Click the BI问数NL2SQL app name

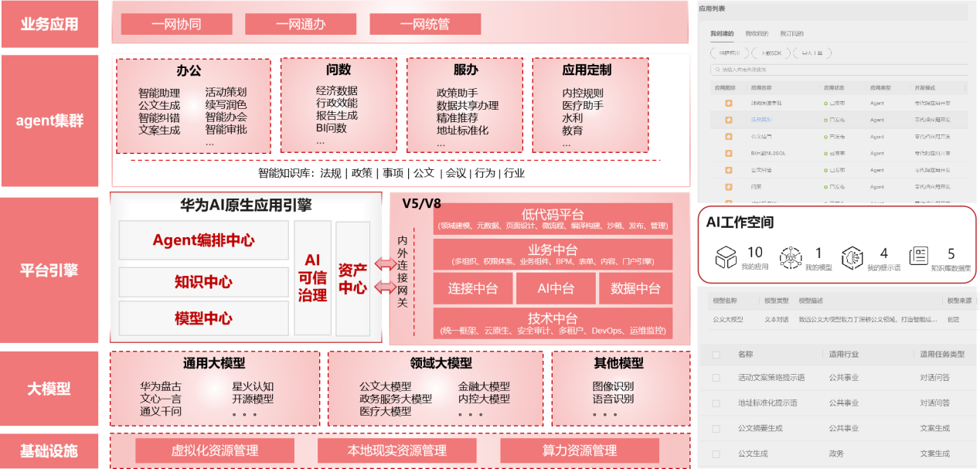tap(767, 153)
